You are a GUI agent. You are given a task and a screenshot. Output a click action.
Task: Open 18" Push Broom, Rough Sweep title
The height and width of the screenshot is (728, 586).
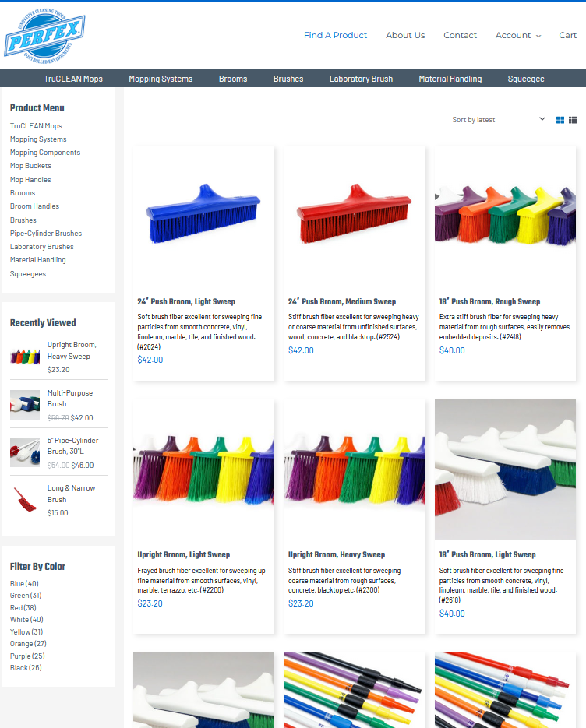pos(490,301)
